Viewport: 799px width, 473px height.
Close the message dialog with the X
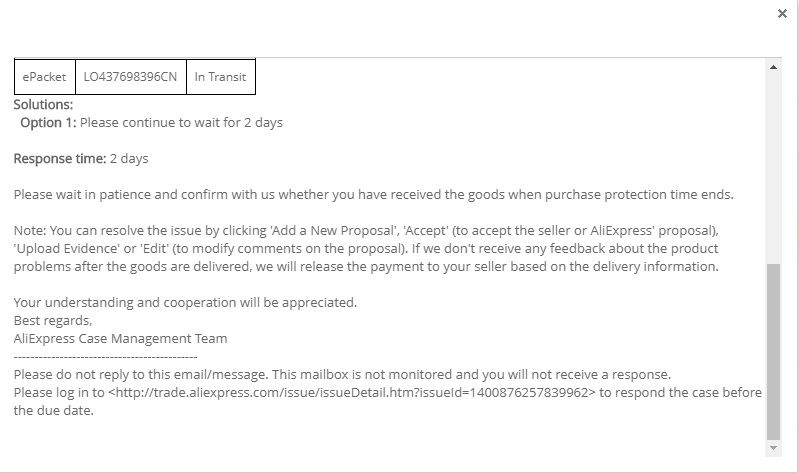point(781,14)
